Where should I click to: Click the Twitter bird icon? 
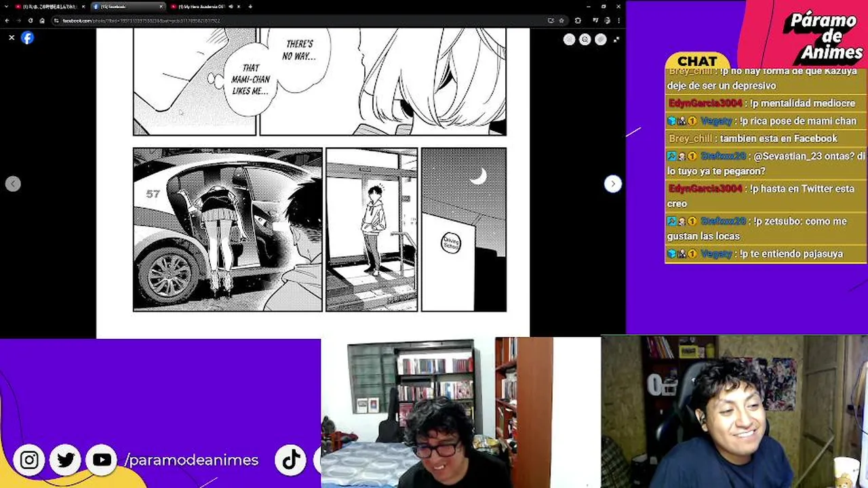pyautogui.click(x=66, y=460)
